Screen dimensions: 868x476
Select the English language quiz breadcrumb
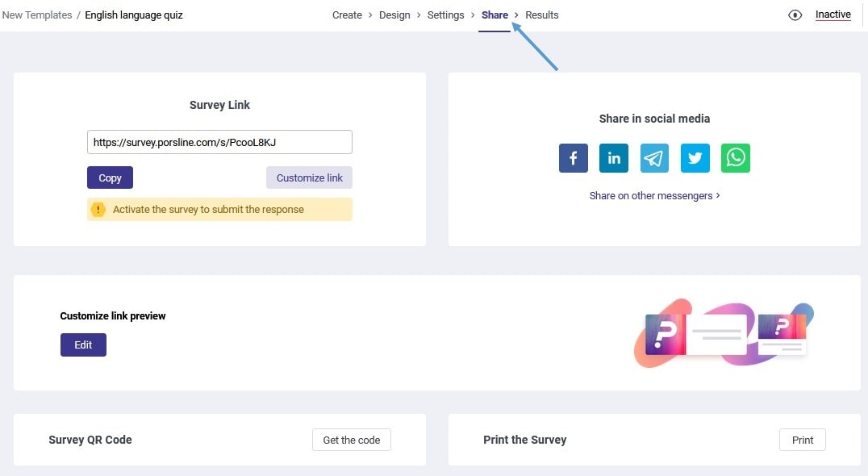point(134,15)
